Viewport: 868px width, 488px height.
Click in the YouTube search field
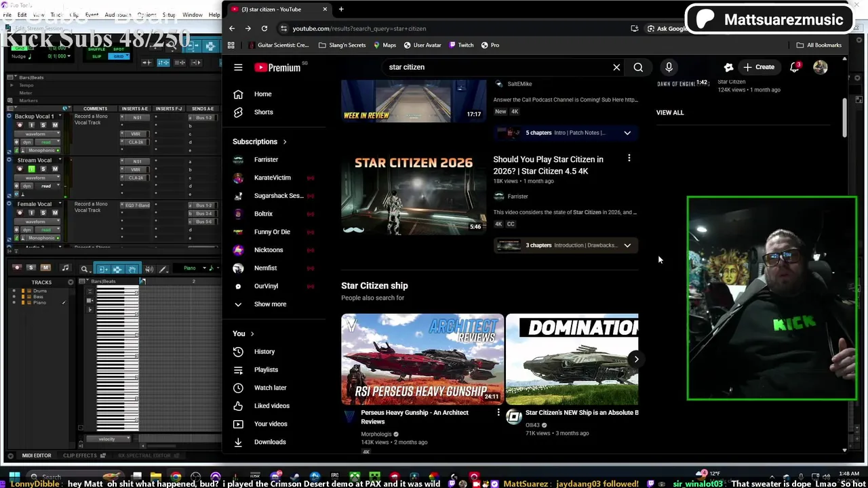[495, 67]
